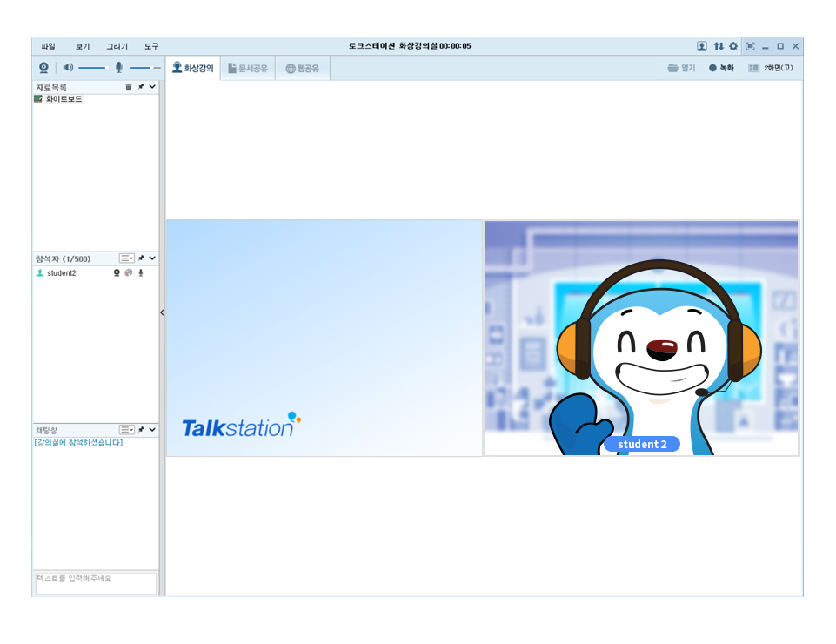Click the full screen icon in title bar
The height and width of the screenshot is (644, 836).
click(x=750, y=46)
